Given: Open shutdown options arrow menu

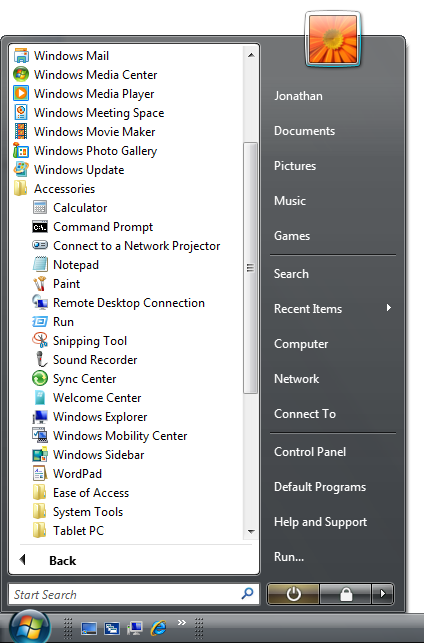Looking at the screenshot, I should [383, 593].
